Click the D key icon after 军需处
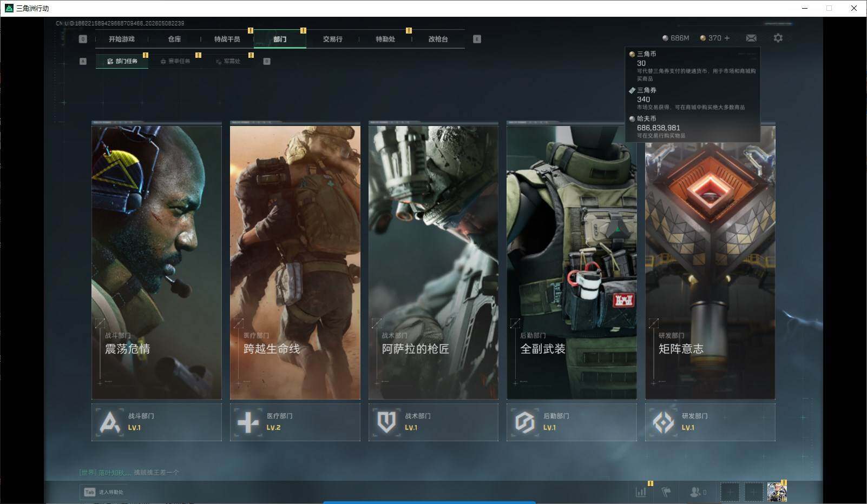This screenshot has width=867, height=504. pyautogui.click(x=267, y=61)
